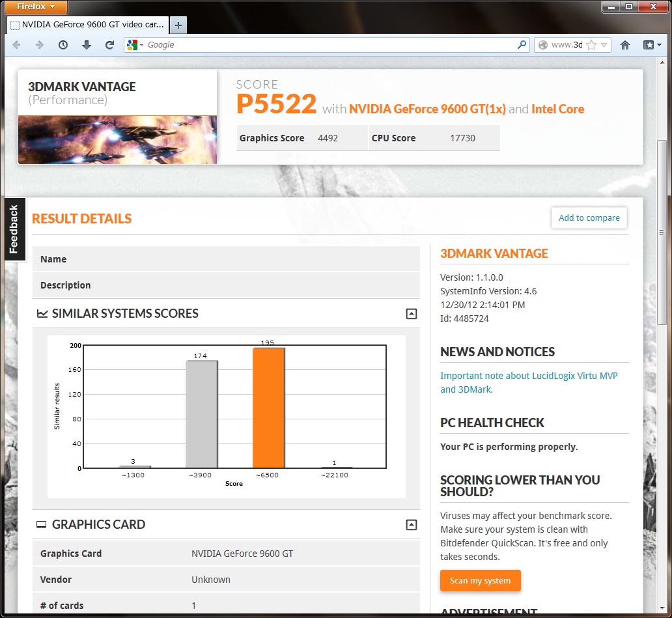This screenshot has width=672, height=618.
Task: Click the SystemInfo Version: 4.6 text
Action: pyautogui.click(x=488, y=291)
